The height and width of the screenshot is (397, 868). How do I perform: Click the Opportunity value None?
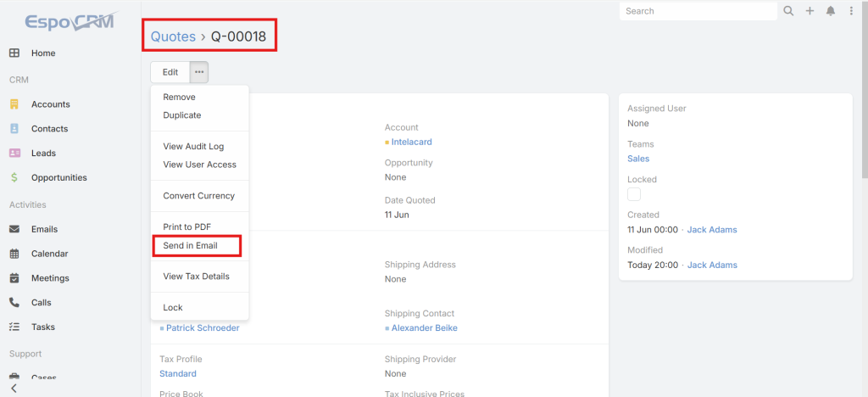tap(395, 177)
